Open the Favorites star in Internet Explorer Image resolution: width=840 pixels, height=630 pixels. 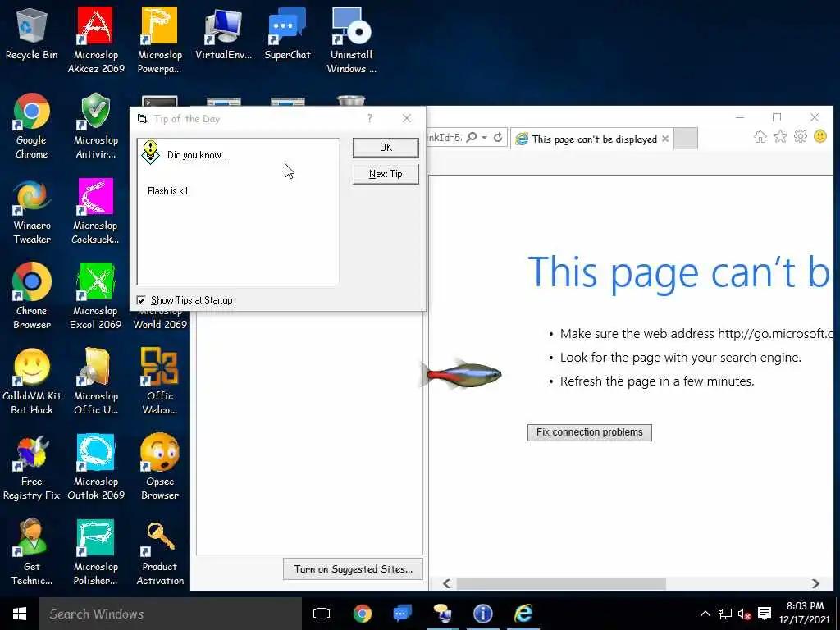780,137
